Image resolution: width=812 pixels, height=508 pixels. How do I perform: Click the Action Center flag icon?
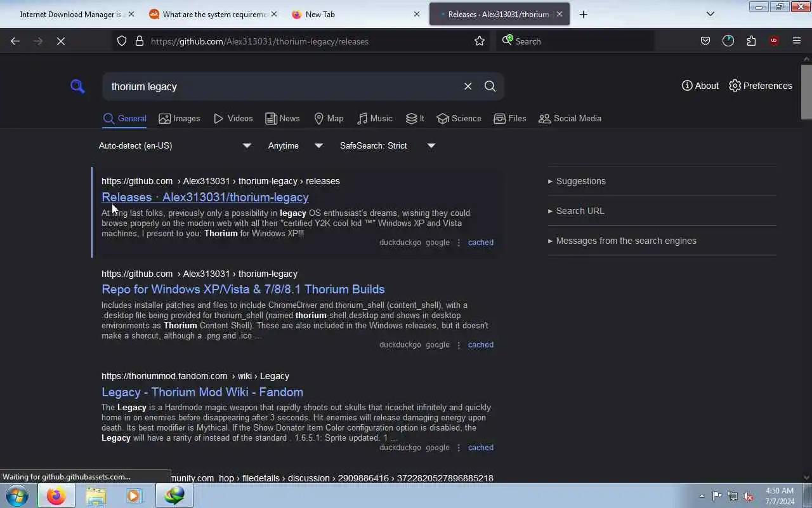pyautogui.click(x=717, y=497)
